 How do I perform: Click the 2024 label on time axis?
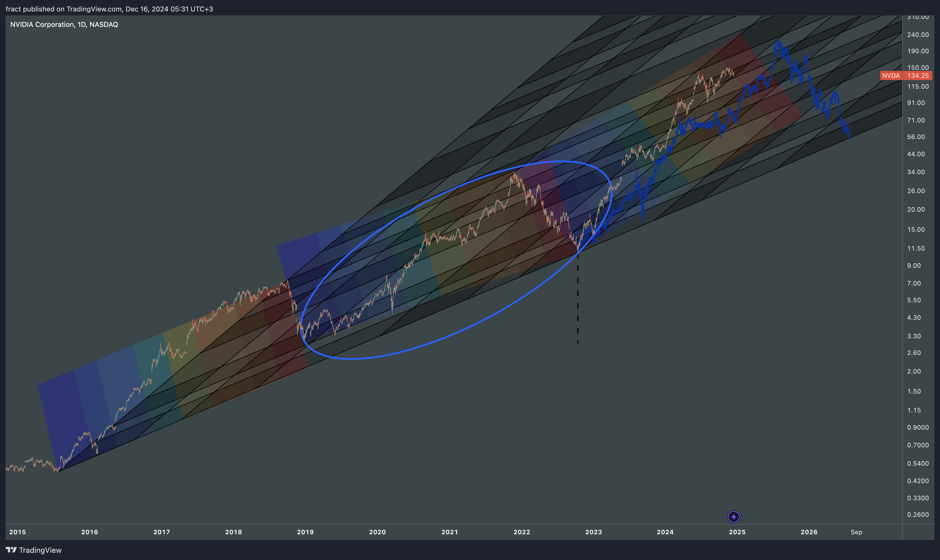pyautogui.click(x=665, y=532)
